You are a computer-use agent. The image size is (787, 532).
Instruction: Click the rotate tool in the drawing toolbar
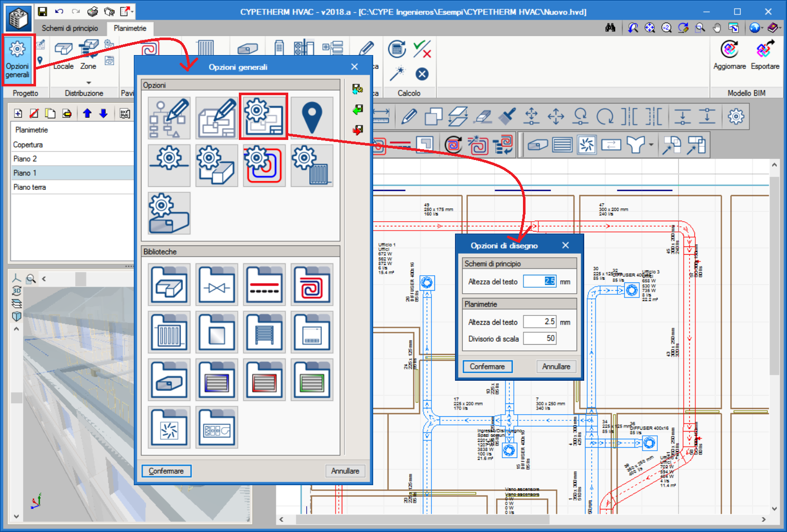pyautogui.click(x=605, y=117)
